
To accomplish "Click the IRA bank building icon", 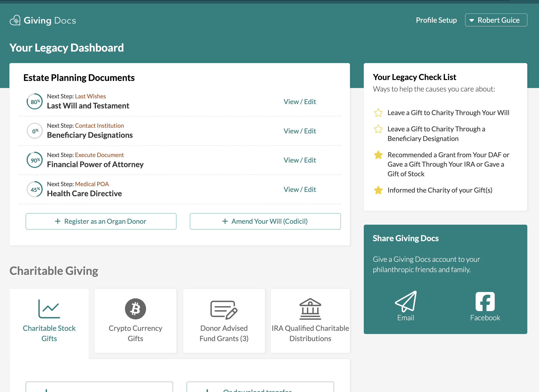I will 310,309.
